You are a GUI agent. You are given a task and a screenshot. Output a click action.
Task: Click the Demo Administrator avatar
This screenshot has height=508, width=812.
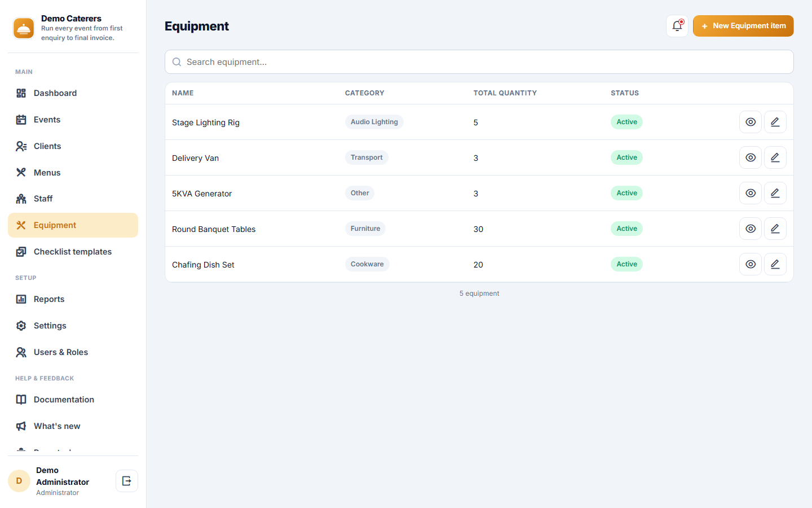19,481
